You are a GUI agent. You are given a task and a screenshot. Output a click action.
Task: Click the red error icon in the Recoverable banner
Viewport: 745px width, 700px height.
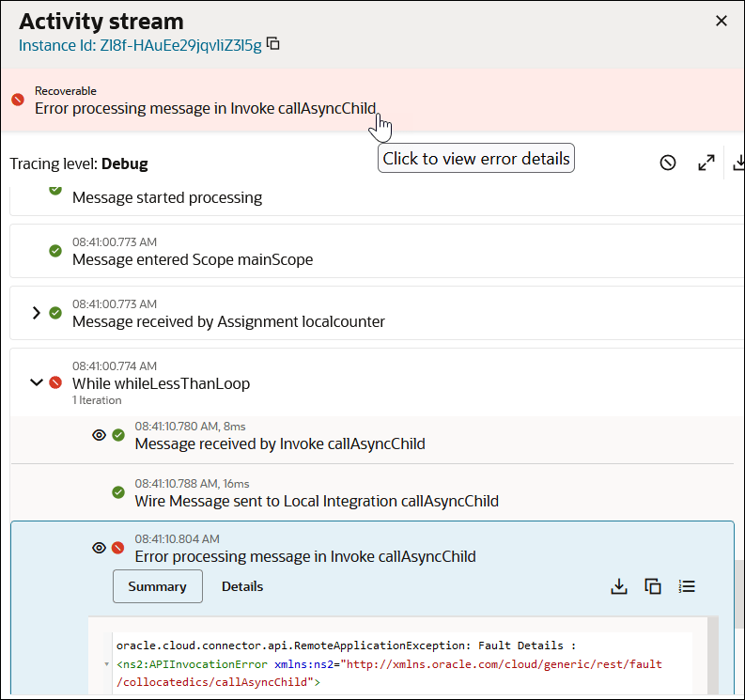coord(18,100)
